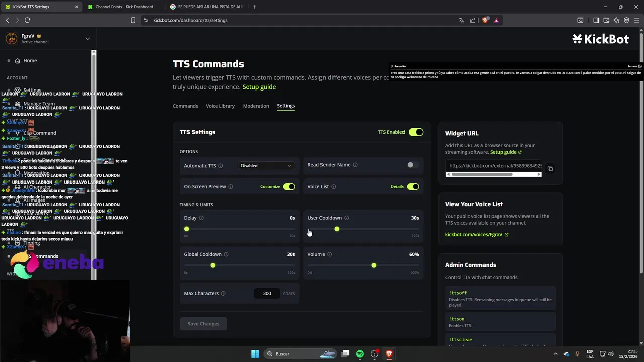Image resolution: width=644 pixels, height=362 pixels.
Task: Toggle the On-Screen Preview switch
Action: coord(289,187)
